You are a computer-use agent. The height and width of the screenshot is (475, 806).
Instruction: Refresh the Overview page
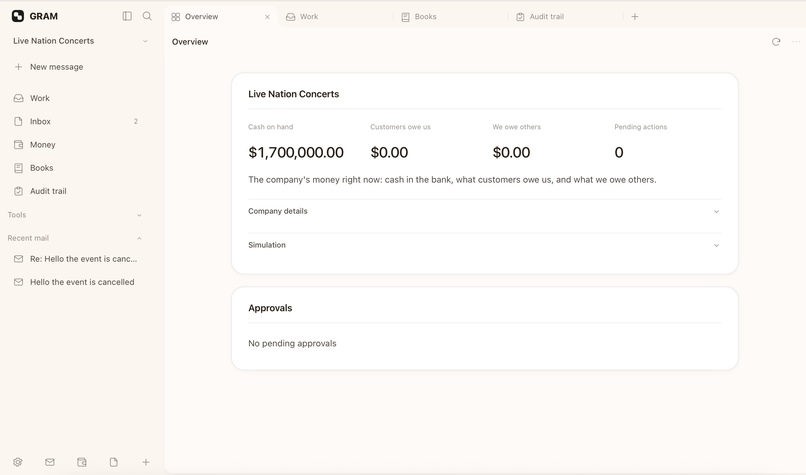click(776, 42)
